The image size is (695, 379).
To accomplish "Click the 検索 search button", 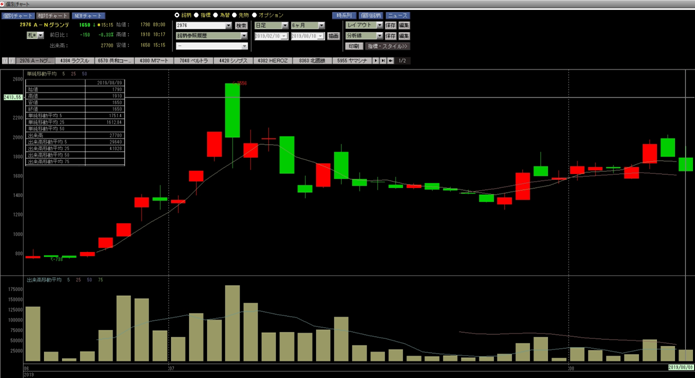I will point(241,26).
